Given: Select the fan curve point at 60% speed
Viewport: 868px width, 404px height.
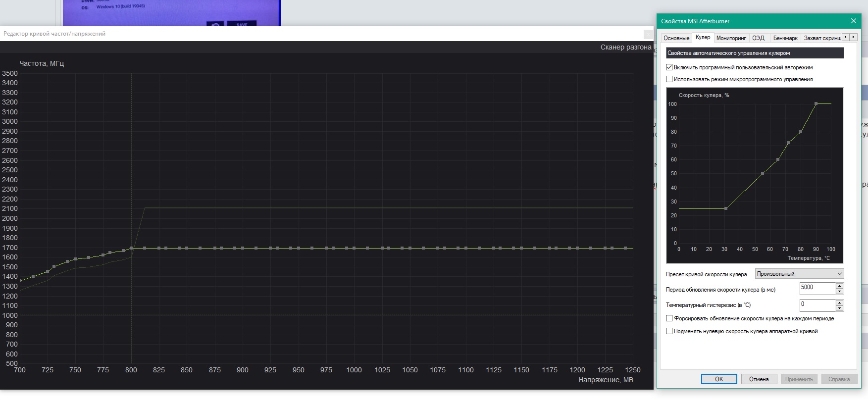Looking at the screenshot, I should coord(778,159).
